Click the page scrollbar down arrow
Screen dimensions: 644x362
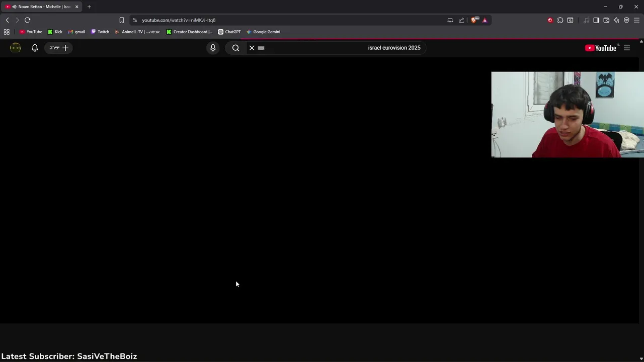(641, 359)
